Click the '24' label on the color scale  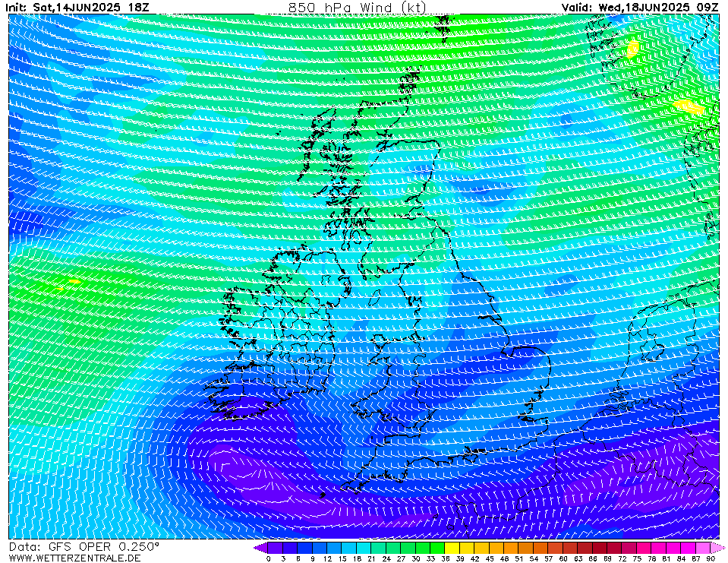pos(386,558)
